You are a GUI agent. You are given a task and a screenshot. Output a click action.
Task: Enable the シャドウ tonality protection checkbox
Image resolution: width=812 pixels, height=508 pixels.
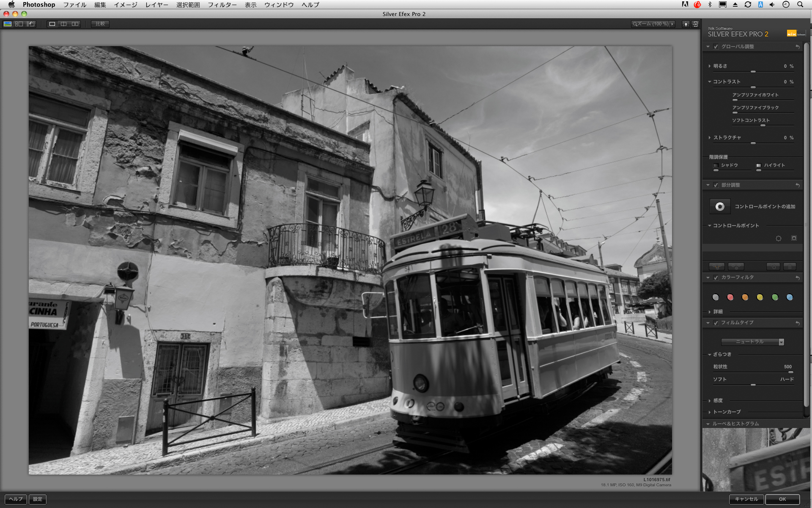pos(716,166)
